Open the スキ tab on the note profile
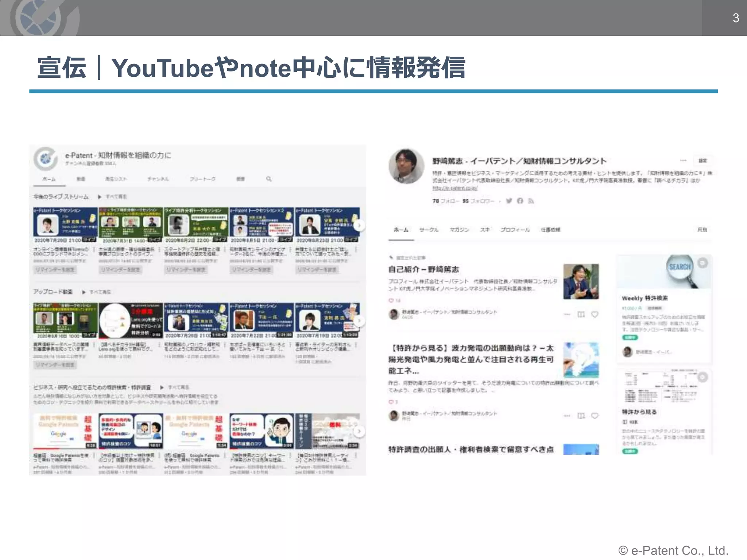Screen dimensions: 747x560 pos(485,230)
